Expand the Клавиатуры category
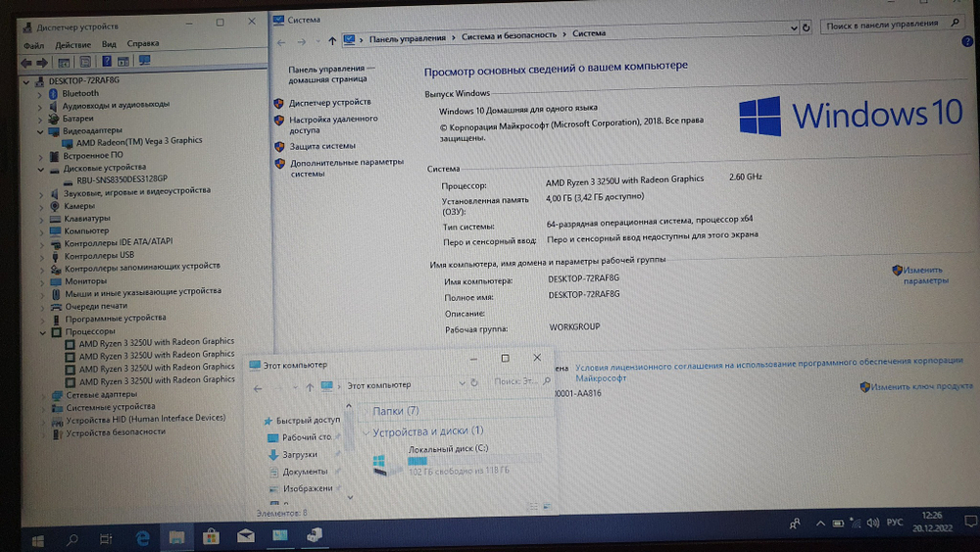980x552 pixels. click(x=41, y=220)
